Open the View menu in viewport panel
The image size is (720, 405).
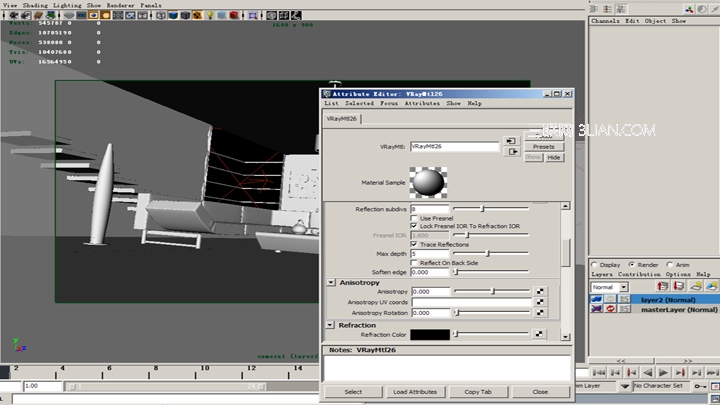click(10, 5)
